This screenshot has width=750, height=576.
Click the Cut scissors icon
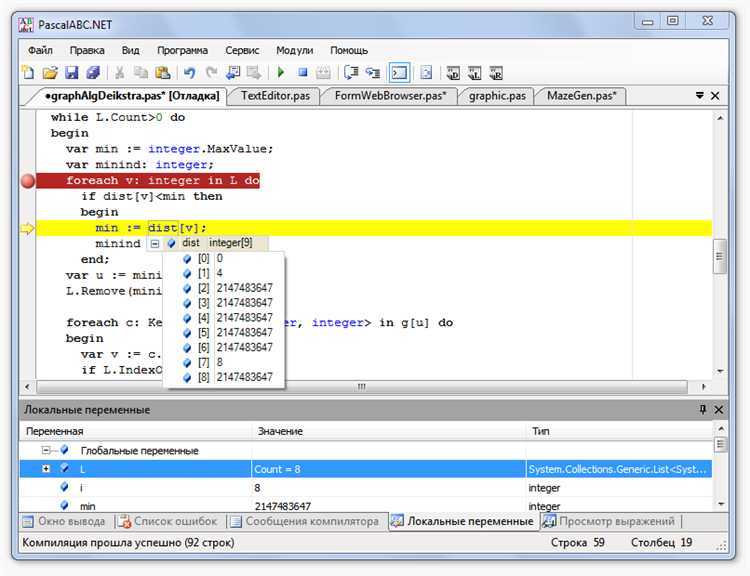[x=120, y=72]
